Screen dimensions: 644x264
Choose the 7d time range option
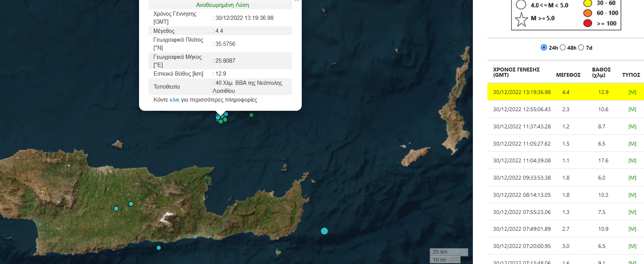point(581,47)
